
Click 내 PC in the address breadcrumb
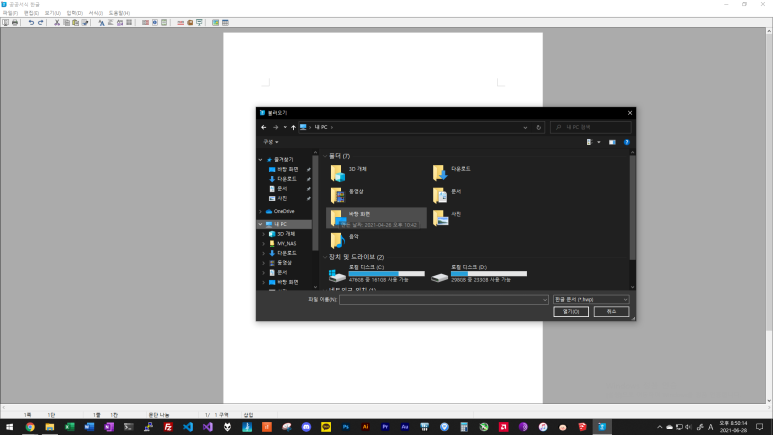[x=321, y=127]
